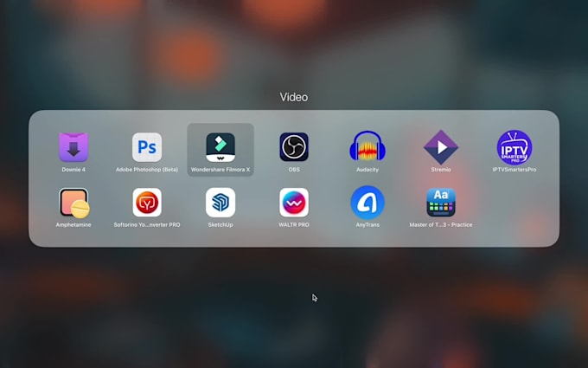
Task: Launch the Stremio app icon
Action: [441, 147]
